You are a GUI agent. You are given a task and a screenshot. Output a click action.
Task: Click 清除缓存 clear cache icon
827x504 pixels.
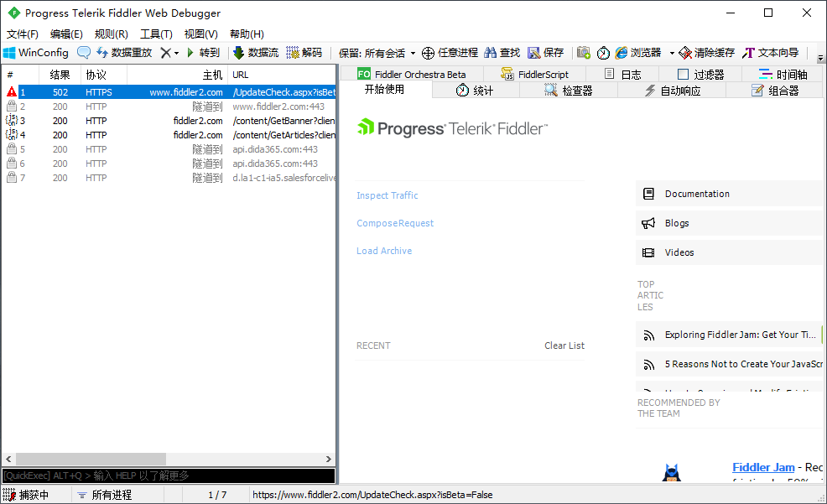(686, 53)
